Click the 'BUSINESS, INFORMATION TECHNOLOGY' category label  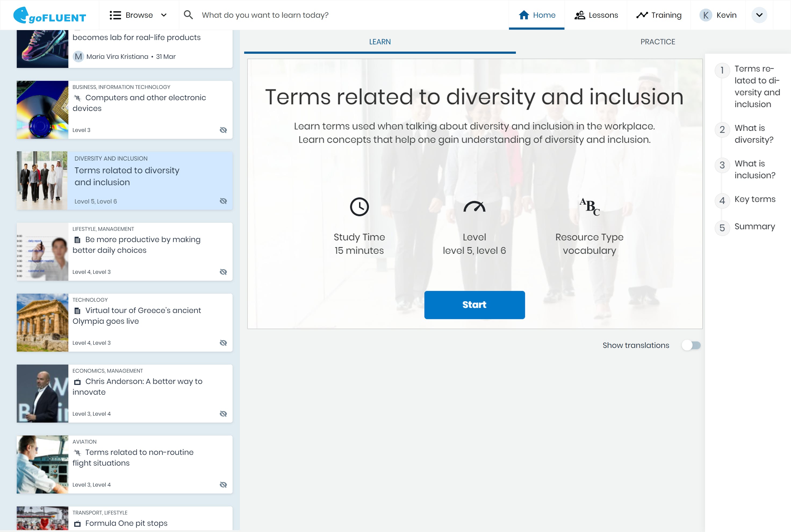tap(121, 87)
